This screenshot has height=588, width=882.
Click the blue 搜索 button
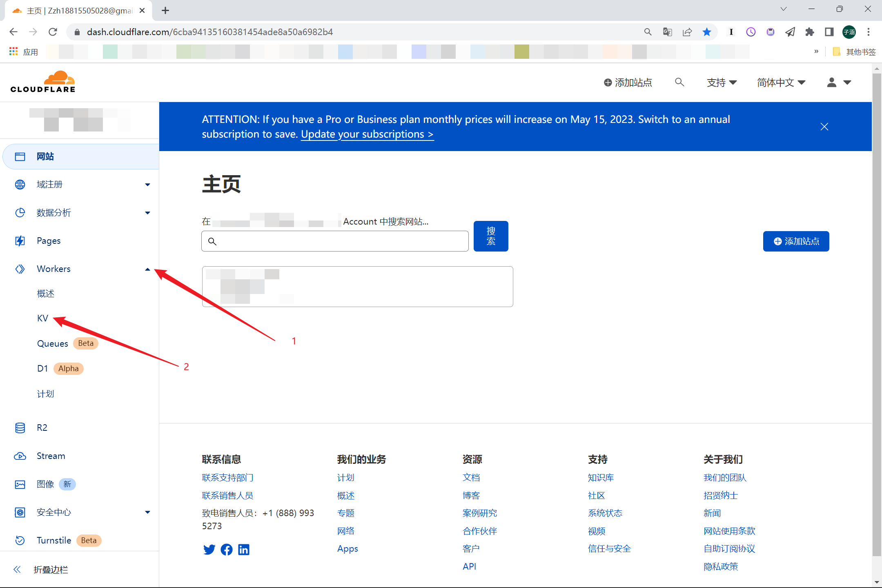click(x=491, y=236)
